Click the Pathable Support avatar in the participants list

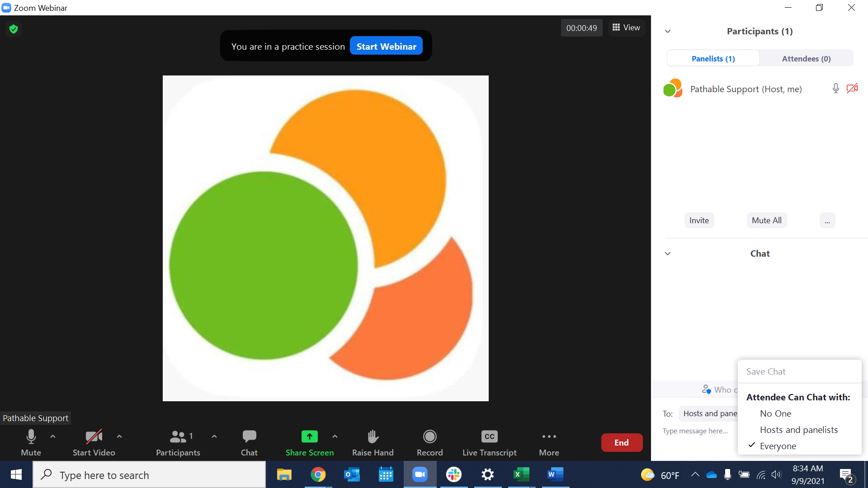point(673,88)
